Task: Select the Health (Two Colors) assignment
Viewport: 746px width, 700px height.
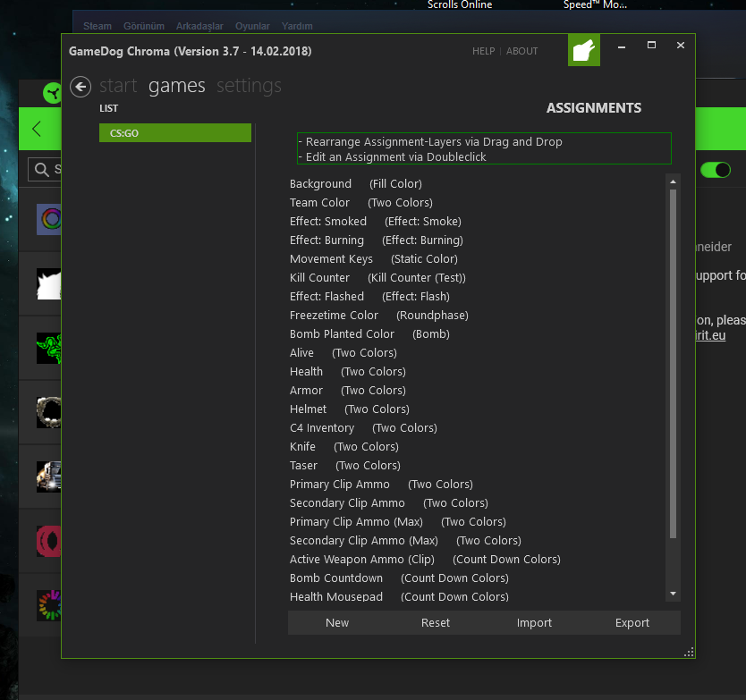Action: (348, 371)
